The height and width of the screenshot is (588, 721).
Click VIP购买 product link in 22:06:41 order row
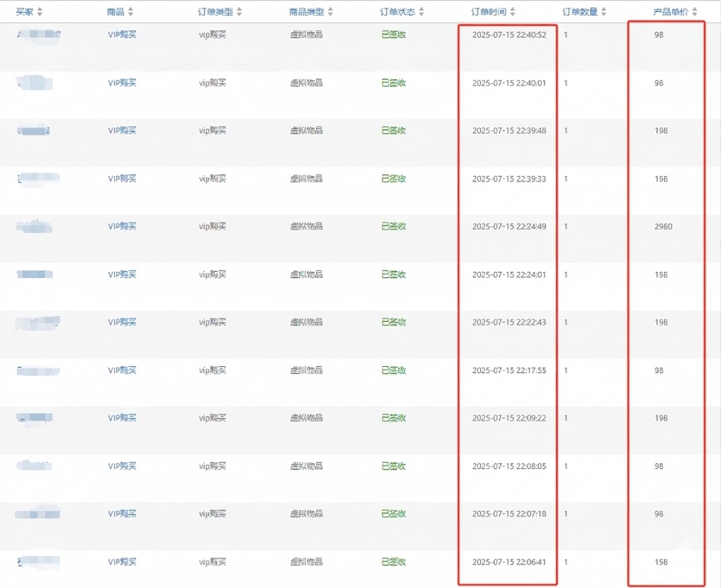122,562
